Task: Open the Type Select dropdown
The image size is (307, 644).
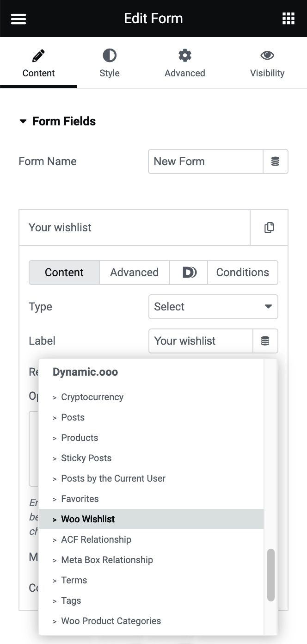Action: pyautogui.click(x=213, y=307)
